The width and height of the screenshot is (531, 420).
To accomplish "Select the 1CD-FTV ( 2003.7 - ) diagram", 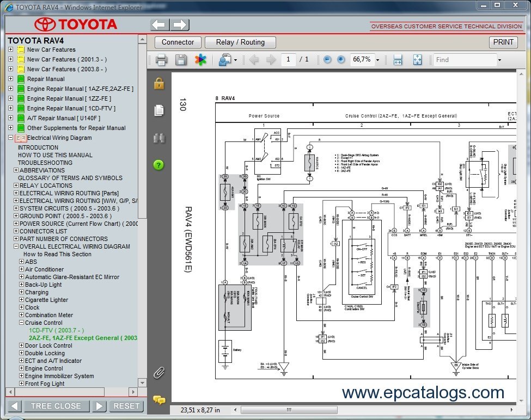I will [x=57, y=330].
